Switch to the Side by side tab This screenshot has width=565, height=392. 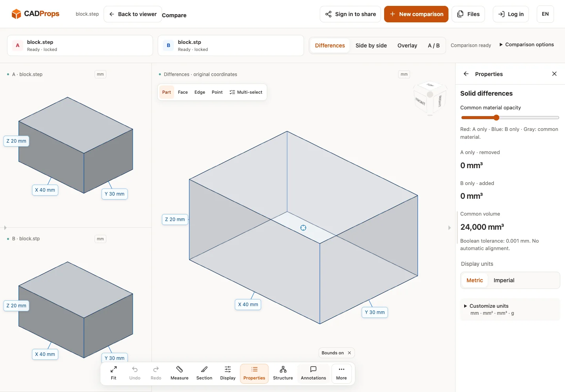tap(371, 45)
